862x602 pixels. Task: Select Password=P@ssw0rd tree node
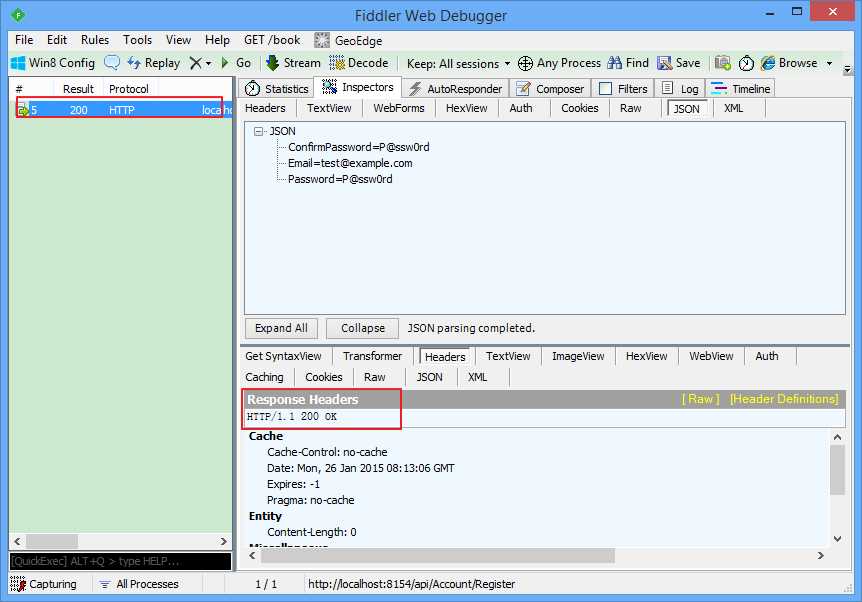[340, 179]
